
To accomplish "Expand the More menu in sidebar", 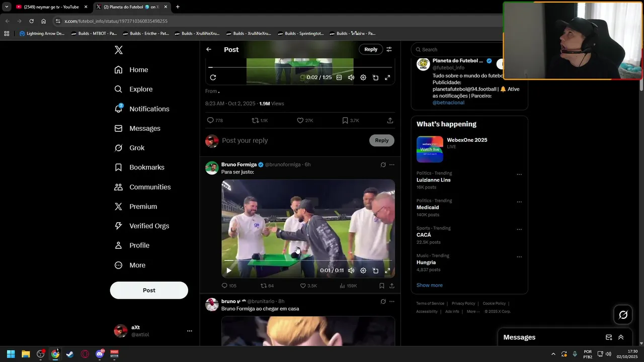I will click(130, 265).
